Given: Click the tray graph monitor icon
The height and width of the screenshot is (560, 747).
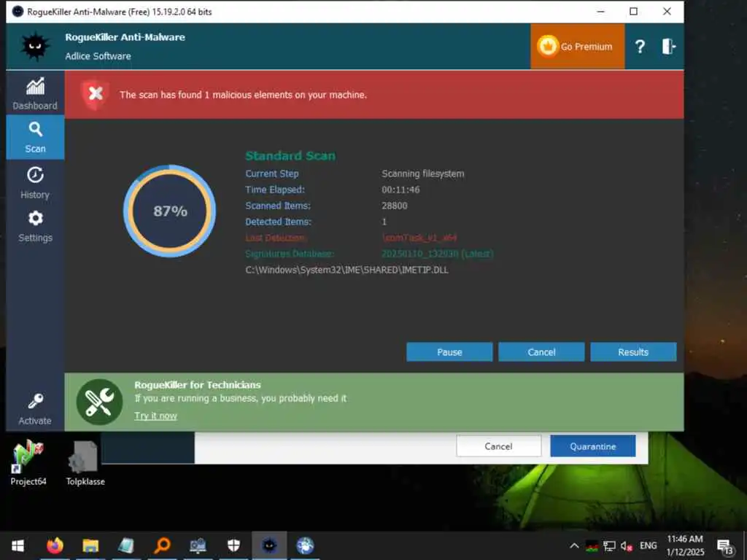Looking at the screenshot, I should tap(592, 546).
